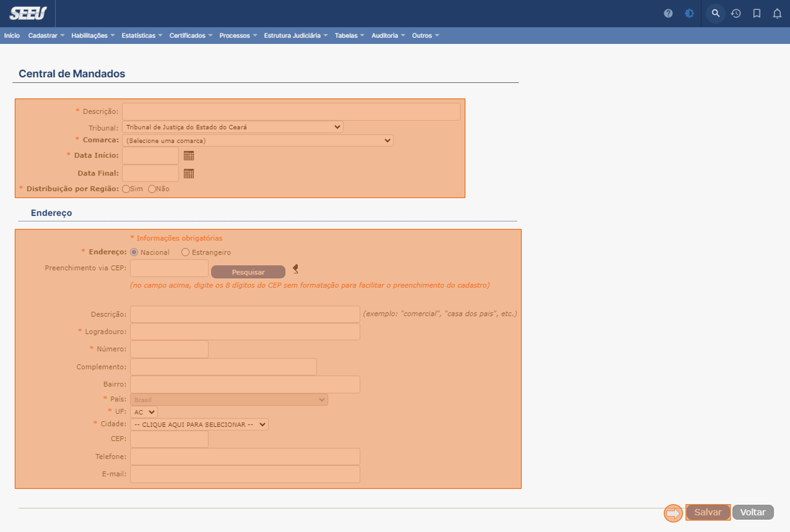The height and width of the screenshot is (532, 790).
Task: Focus the Número field
Action: coord(169,349)
